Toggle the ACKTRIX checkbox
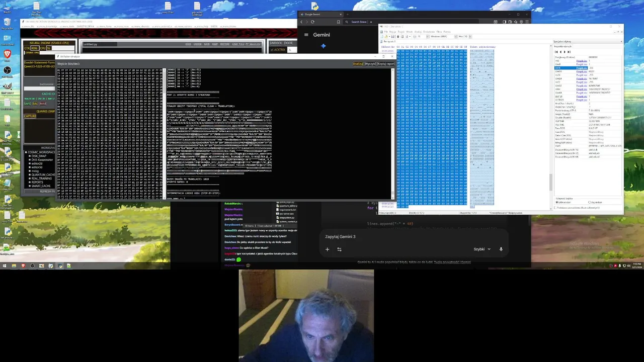The width and height of the screenshot is (644, 362). [272, 50]
